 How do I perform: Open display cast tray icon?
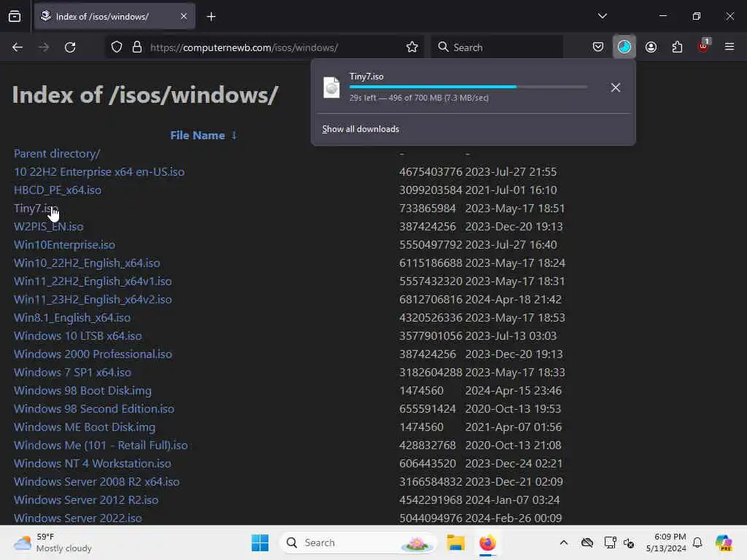(x=610, y=542)
